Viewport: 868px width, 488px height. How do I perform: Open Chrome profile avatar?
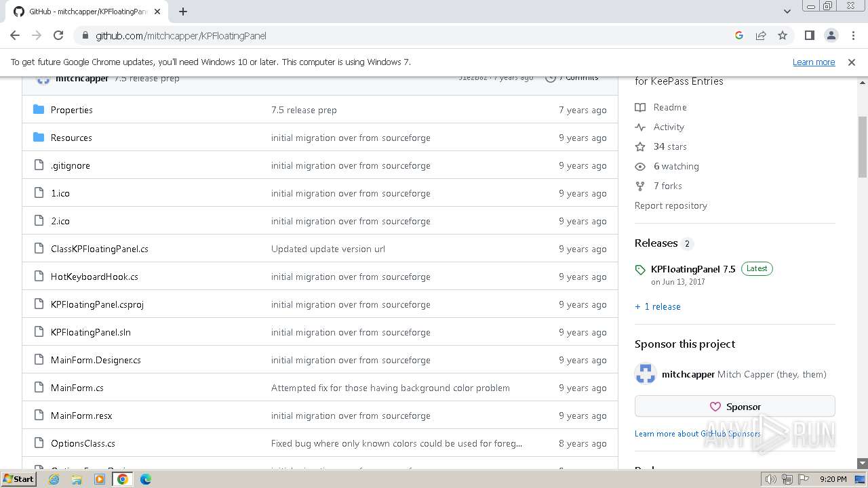[x=831, y=35]
